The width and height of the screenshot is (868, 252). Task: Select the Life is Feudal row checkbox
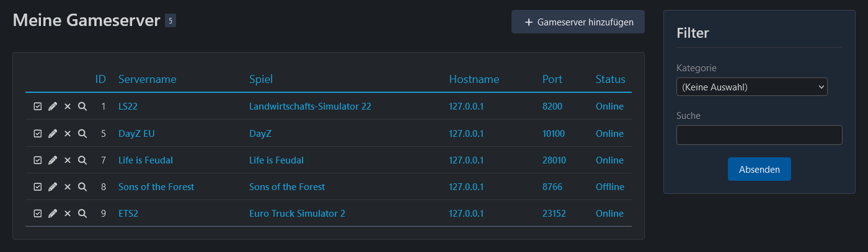pyautogui.click(x=38, y=160)
